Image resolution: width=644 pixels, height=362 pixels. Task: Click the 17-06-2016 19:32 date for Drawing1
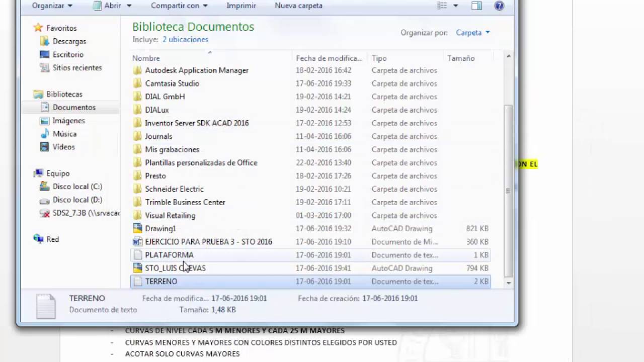point(324,228)
